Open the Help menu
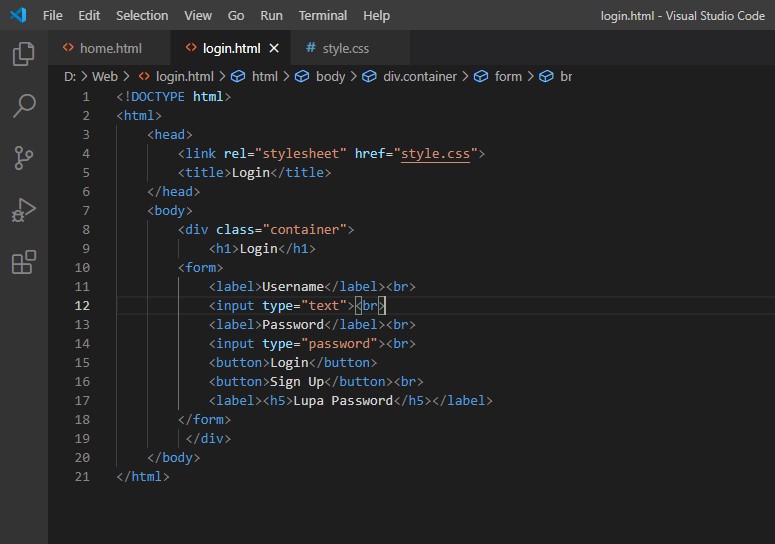Viewport: 775px width, 544px height. [x=376, y=15]
